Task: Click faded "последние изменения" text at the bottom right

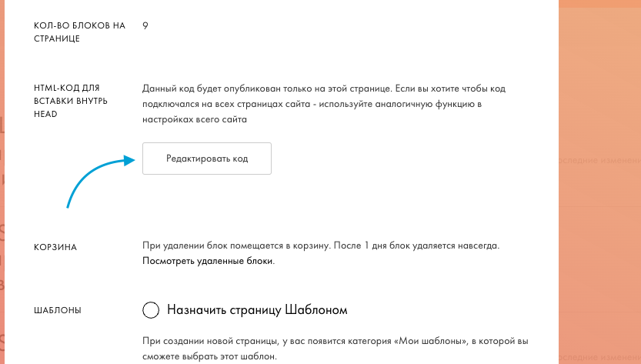Action: (x=599, y=357)
